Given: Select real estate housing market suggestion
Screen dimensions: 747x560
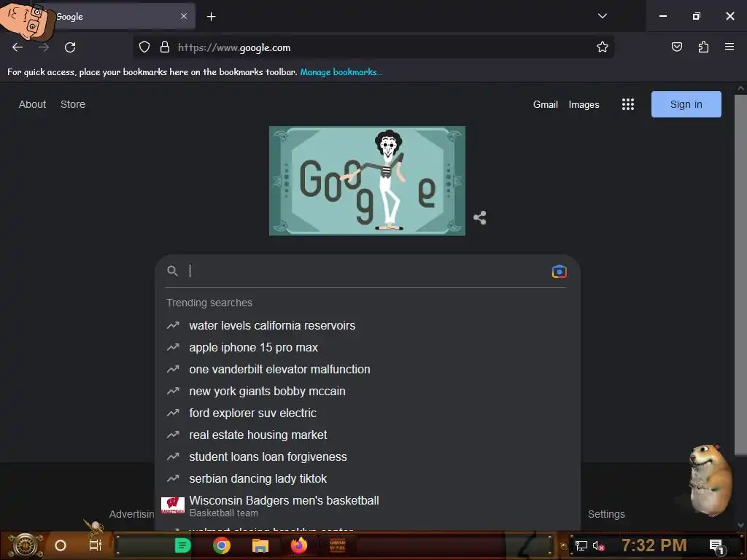Looking at the screenshot, I should tap(367, 435).
